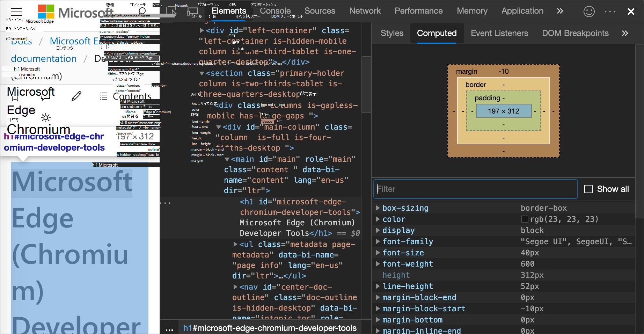Screen dimensions: 644x334
Task: Switch to the Styles tab
Action: point(392,33)
